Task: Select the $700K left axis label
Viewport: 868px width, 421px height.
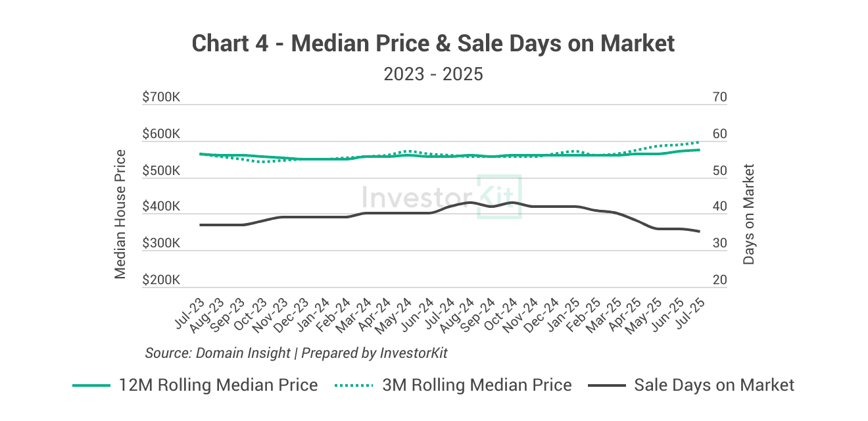Action: pyautogui.click(x=161, y=97)
